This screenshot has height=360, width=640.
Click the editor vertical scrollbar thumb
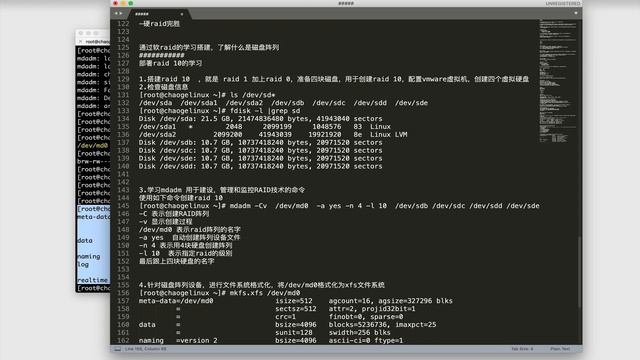(x=579, y=272)
